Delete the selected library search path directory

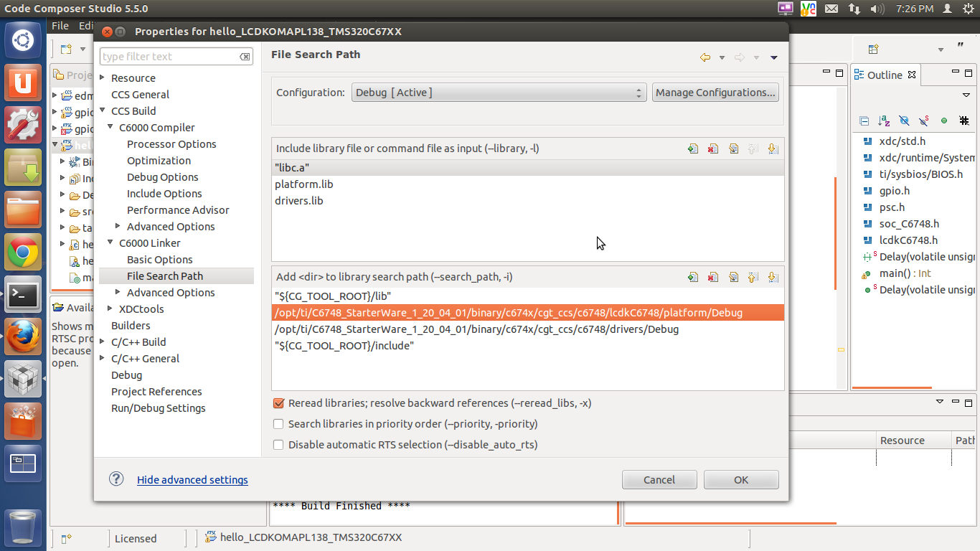coord(713,277)
